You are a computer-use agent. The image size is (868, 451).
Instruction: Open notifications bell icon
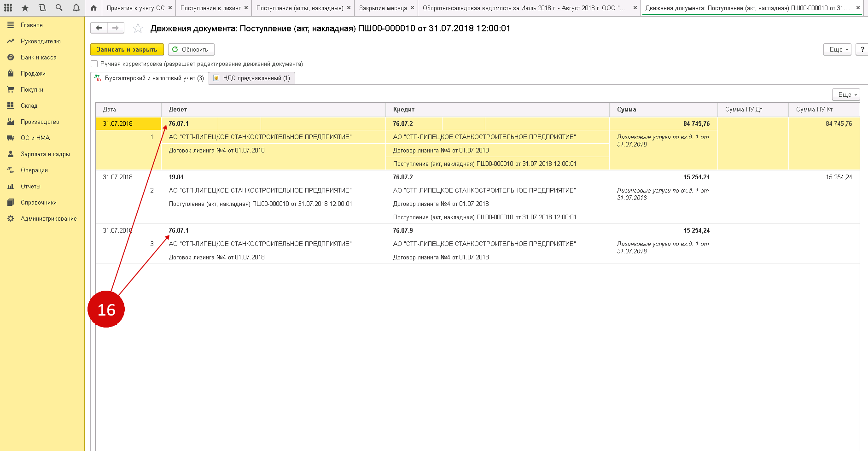click(76, 8)
